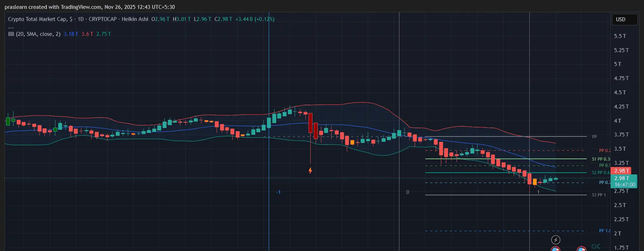Screen dimensions: 644x251
Task: Select the blue PP 1.6 pivot label
Action: (605, 231)
